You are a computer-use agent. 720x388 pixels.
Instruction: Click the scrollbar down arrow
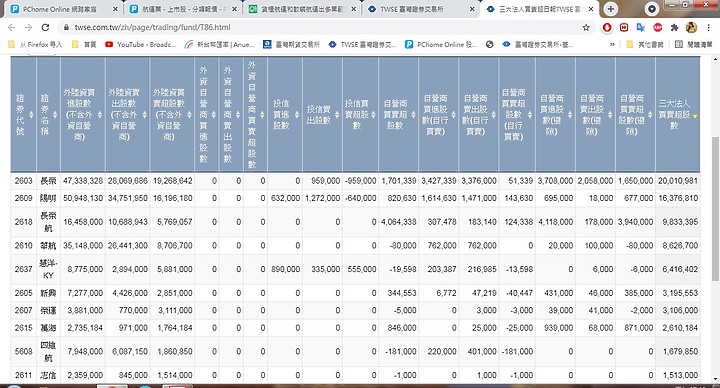[x=715, y=379]
